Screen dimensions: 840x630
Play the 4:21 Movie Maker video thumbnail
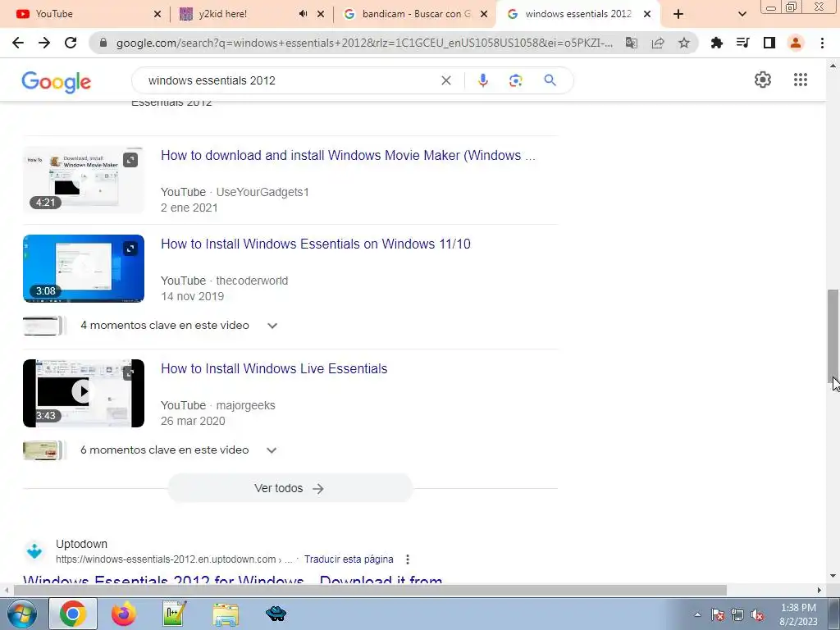pyautogui.click(x=84, y=180)
